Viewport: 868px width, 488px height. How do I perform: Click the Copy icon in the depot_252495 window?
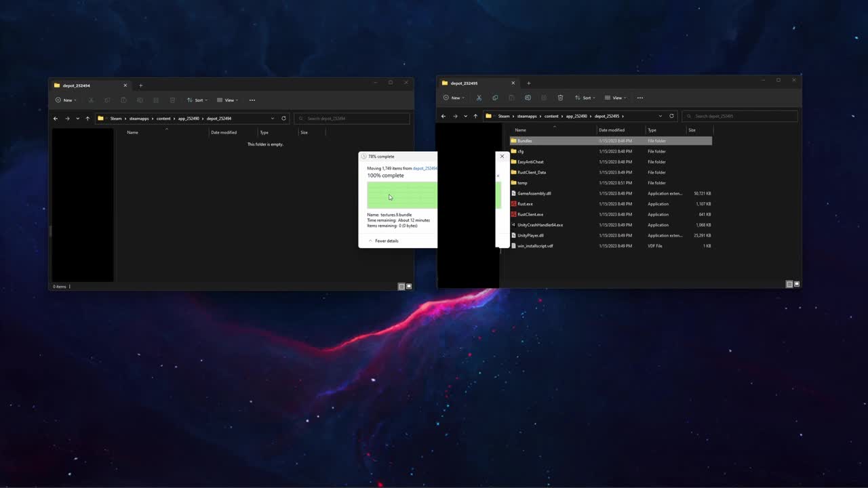pos(495,98)
